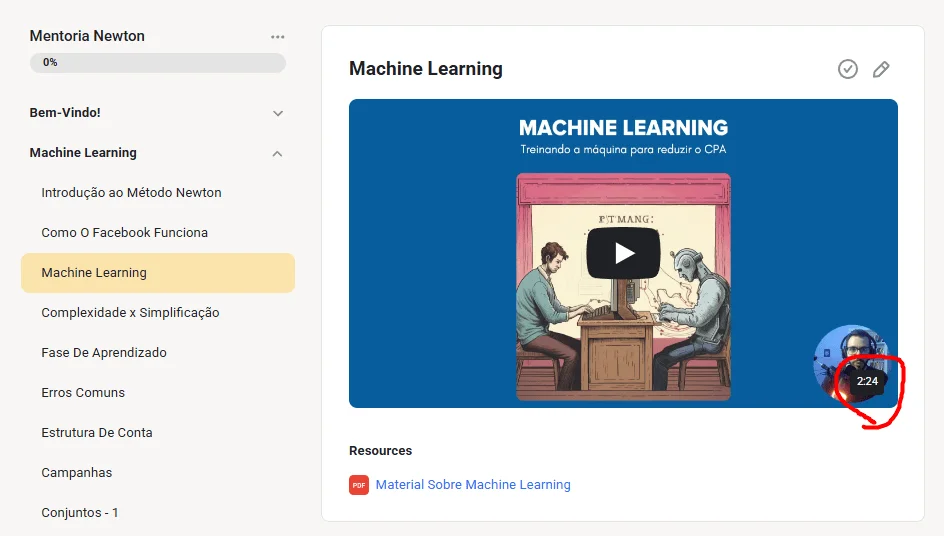This screenshot has width=944, height=536.
Task: Open lesson Fase De Aprendizado
Action: tap(104, 353)
